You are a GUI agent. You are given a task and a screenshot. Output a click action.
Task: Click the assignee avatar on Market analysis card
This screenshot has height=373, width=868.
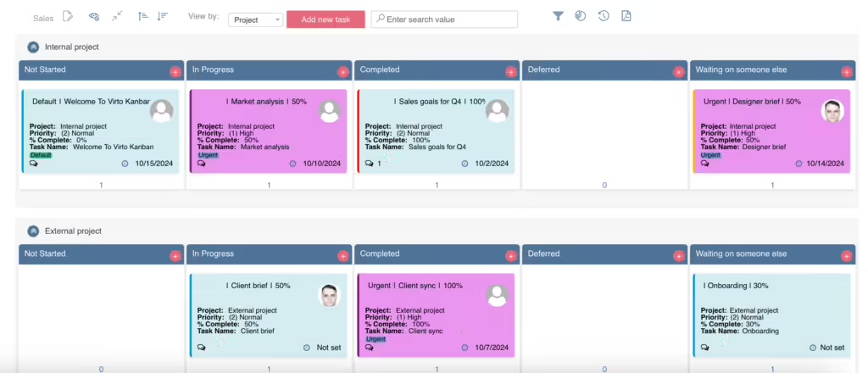pyautogui.click(x=330, y=111)
